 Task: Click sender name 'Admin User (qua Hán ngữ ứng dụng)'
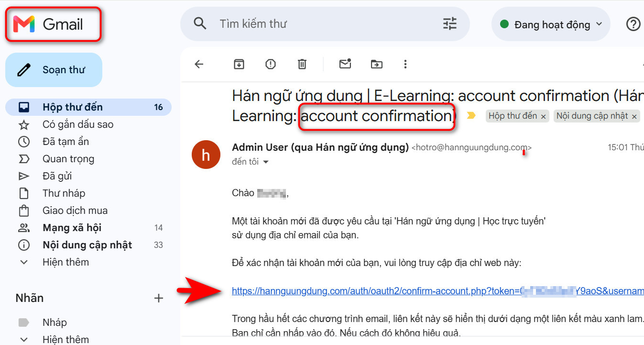(x=320, y=147)
